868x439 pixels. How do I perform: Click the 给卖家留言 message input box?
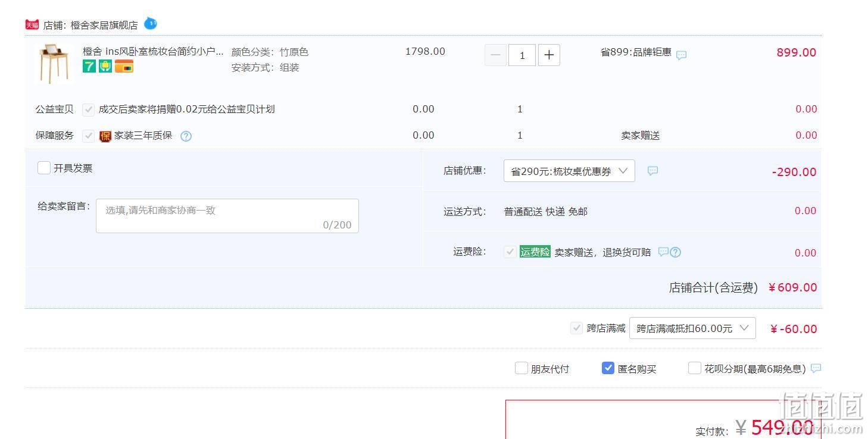[227, 216]
